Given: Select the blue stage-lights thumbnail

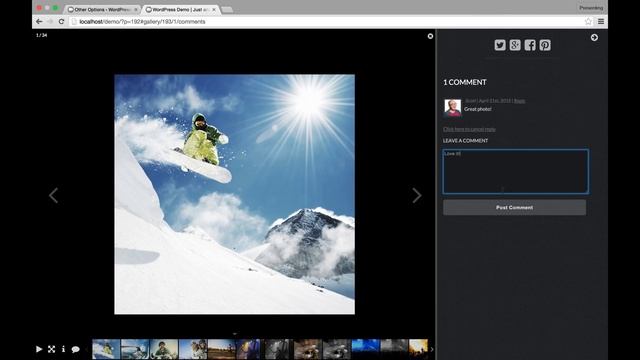Looking at the screenshot, I should tap(366, 349).
